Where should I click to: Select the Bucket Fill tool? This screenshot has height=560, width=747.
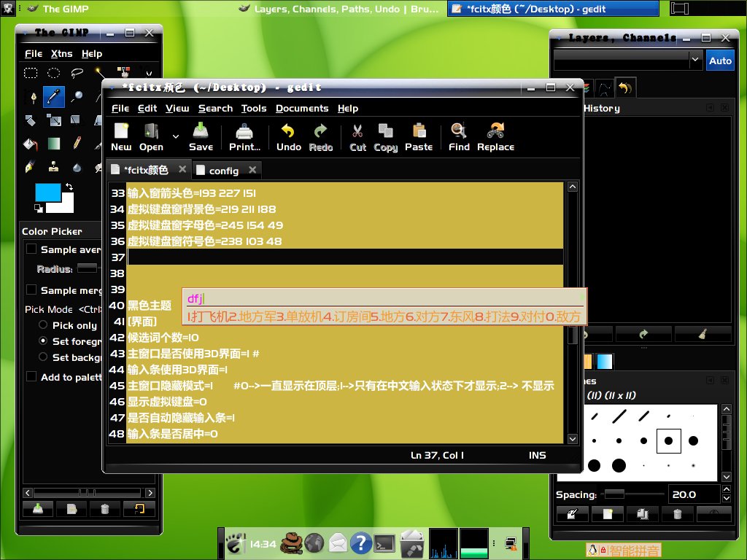coord(31,144)
